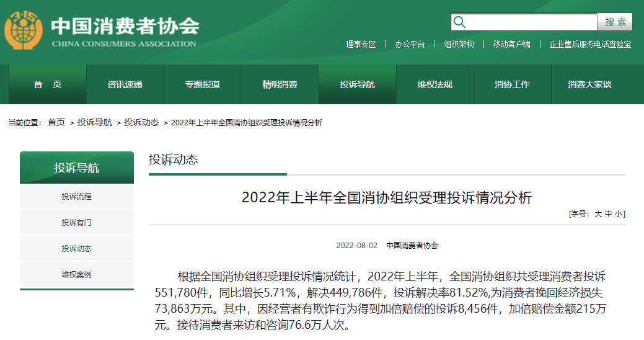Open the 办公平台 top link
This screenshot has height=340, width=644.
(x=410, y=45)
